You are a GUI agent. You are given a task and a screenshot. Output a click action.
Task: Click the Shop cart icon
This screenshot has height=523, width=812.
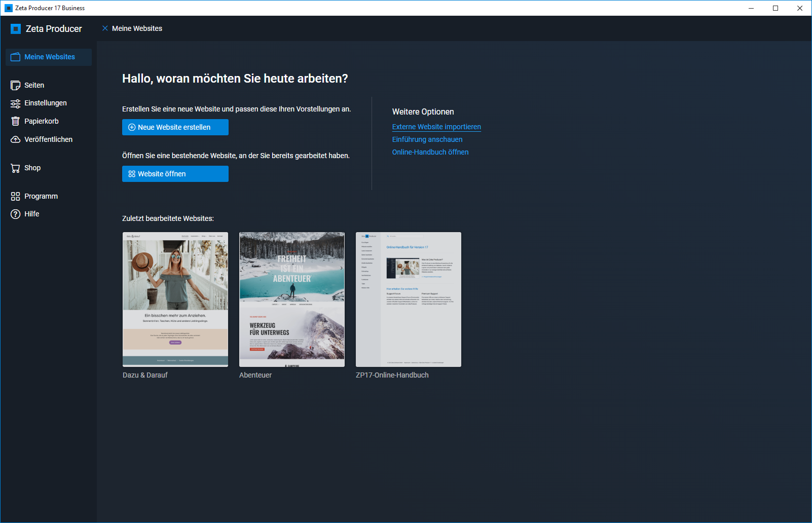coord(16,168)
